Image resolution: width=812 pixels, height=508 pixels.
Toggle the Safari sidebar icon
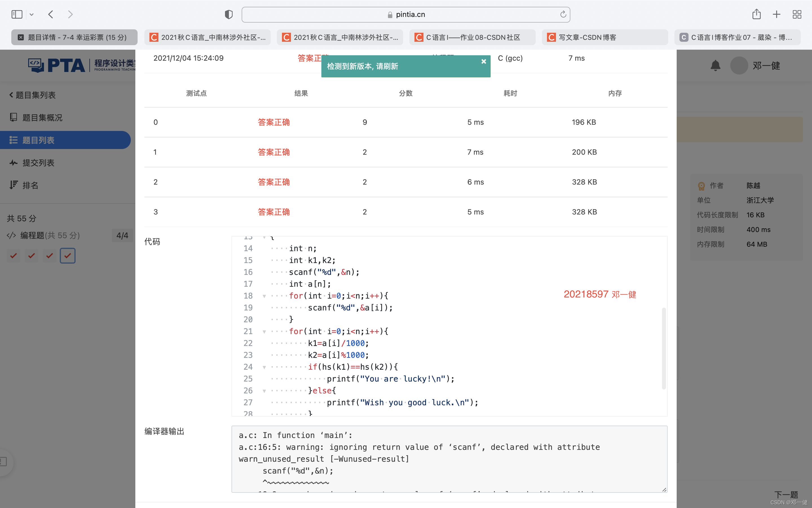pos(17,14)
